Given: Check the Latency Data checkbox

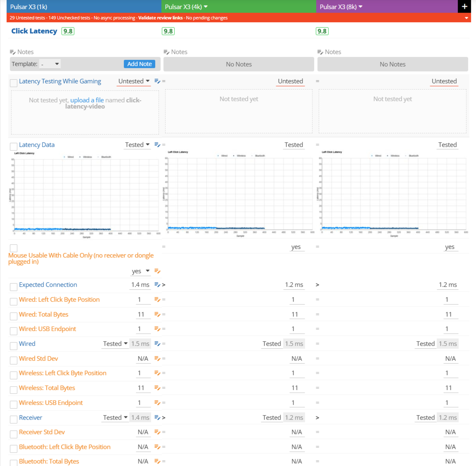Looking at the screenshot, I should pyautogui.click(x=14, y=147).
